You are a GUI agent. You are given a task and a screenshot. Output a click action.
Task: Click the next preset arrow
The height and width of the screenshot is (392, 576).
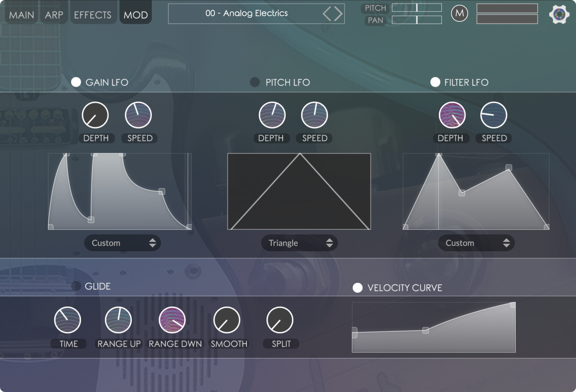pyautogui.click(x=337, y=13)
